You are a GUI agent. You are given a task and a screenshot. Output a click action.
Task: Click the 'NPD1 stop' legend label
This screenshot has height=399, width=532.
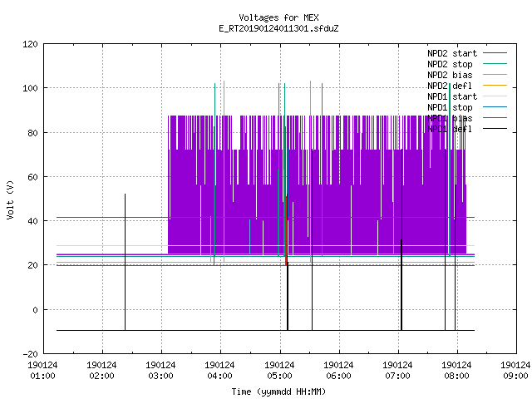coord(450,107)
